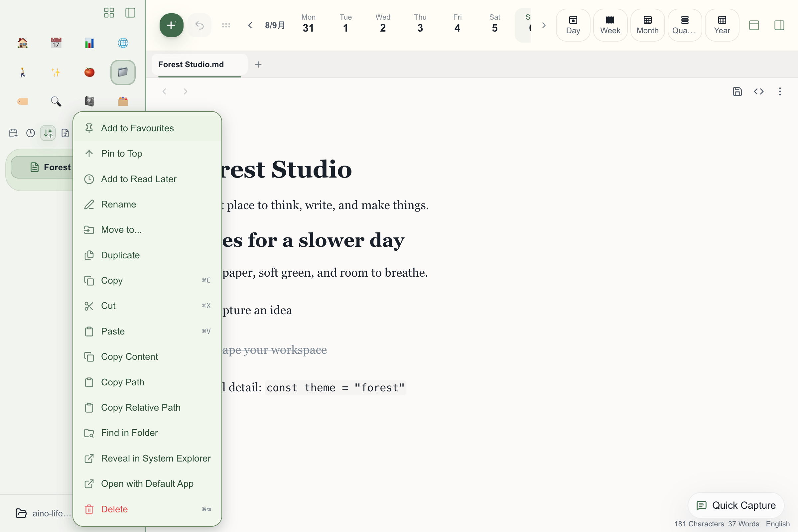Go to previous week with left chevron
Image resolution: width=798 pixels, height=532 pixels.
pos(250,25)
